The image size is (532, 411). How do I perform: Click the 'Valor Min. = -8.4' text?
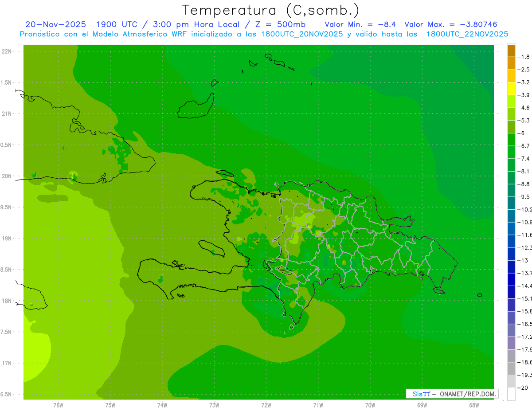[x=361, y=24]
